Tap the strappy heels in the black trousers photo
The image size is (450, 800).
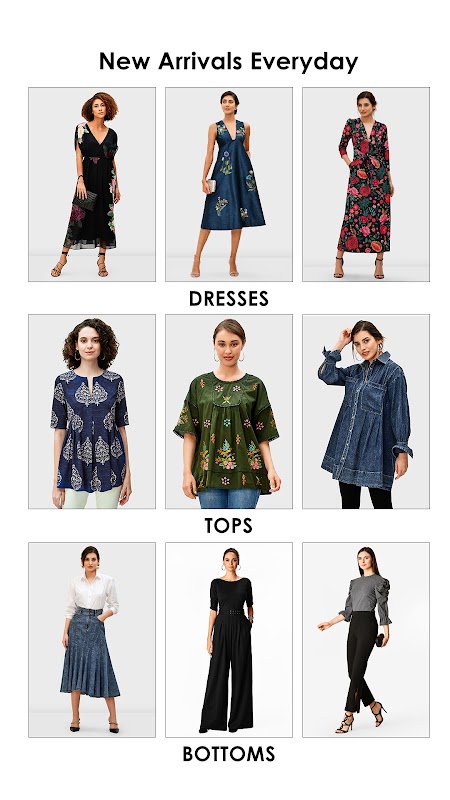click(361, 718)
